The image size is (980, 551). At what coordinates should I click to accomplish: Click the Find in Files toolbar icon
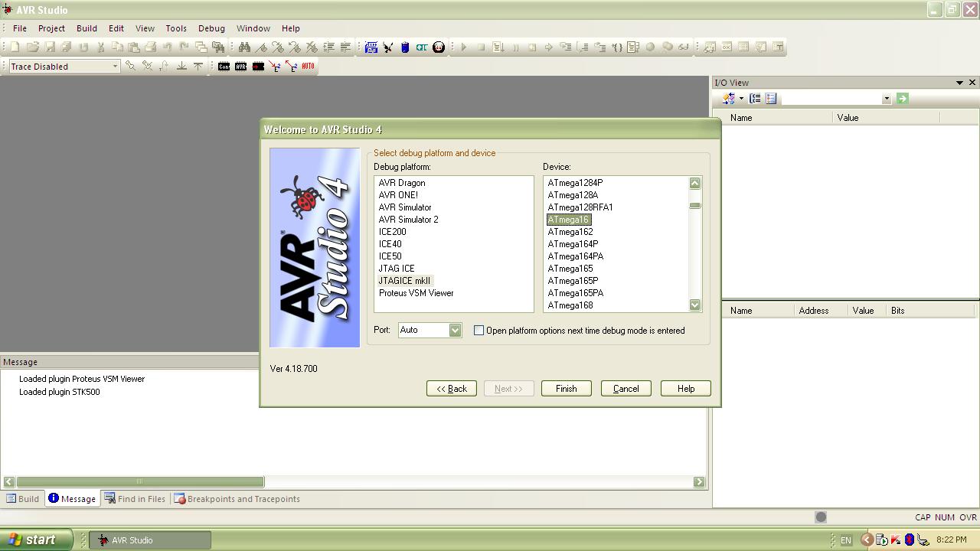pyautogui.click(x=217, y=47)
